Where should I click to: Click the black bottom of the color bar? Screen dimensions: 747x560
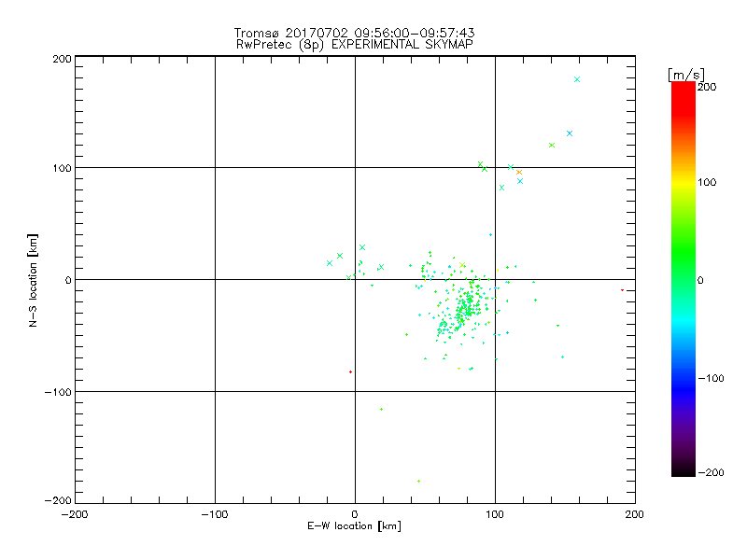(x=684, y=471)
